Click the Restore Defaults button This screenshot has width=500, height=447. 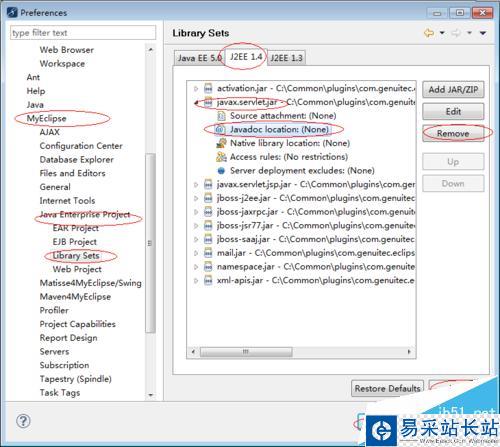click(x=387, y=388)
